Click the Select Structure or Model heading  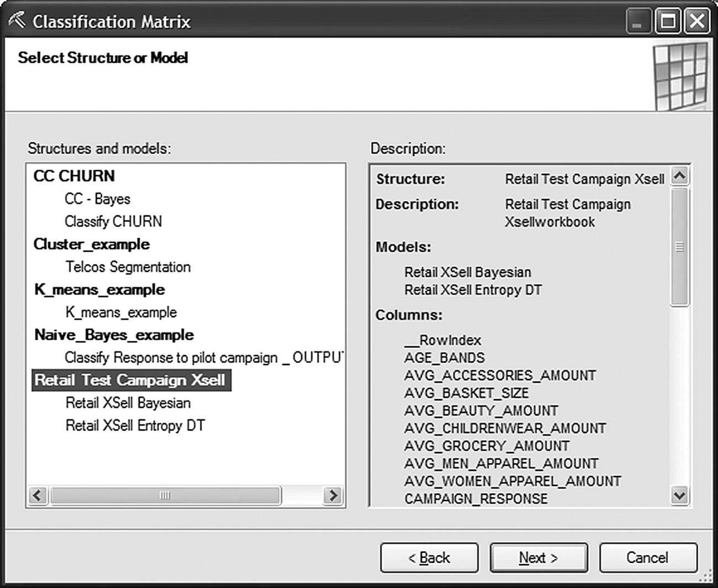pyautogui.click(x=103, y=57)
